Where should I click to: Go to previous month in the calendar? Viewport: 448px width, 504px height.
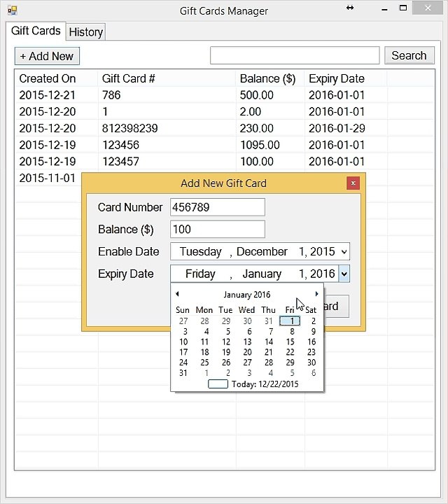pos(177,294)
